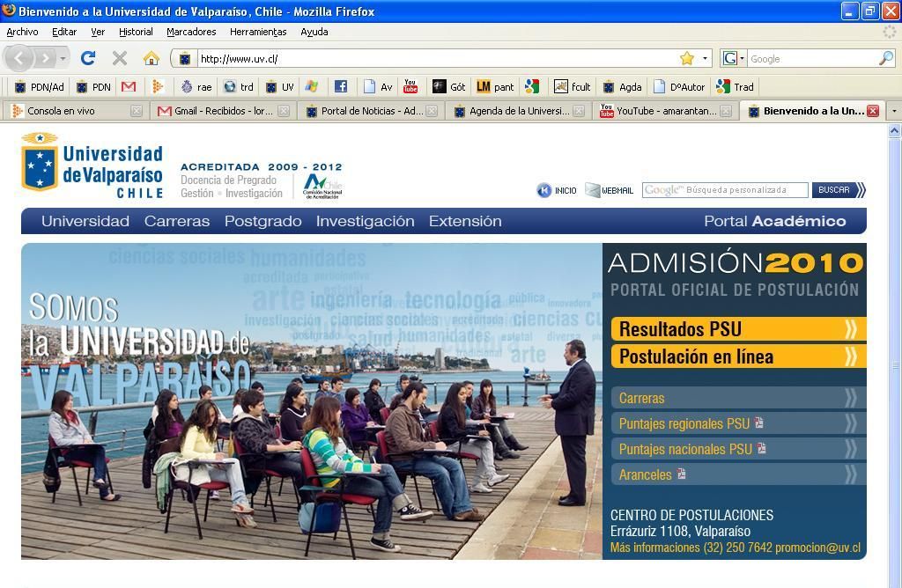Open the Facebook bookmark icon
902x588 pixels.
(341, 86)
